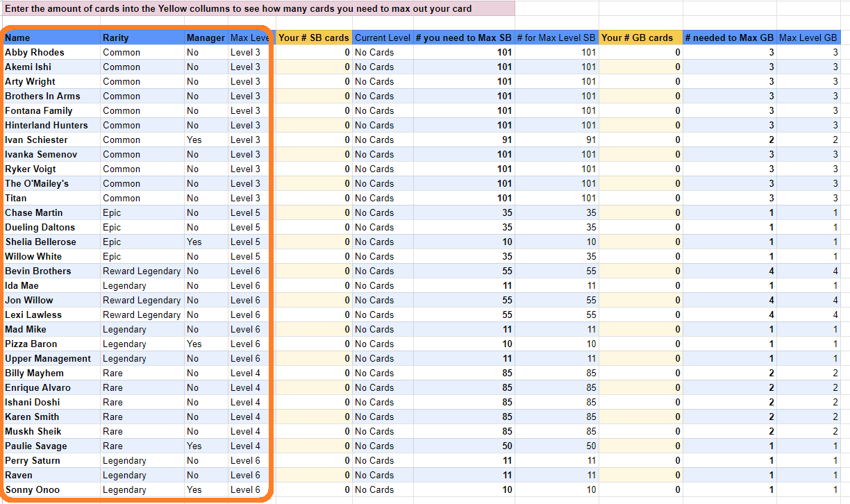Image resolution: width=850 pixels, height=504 pixels.
Task: Select the 'Your # SB cards' header cell
Action: pyautogui.click(x=314, y=37)
